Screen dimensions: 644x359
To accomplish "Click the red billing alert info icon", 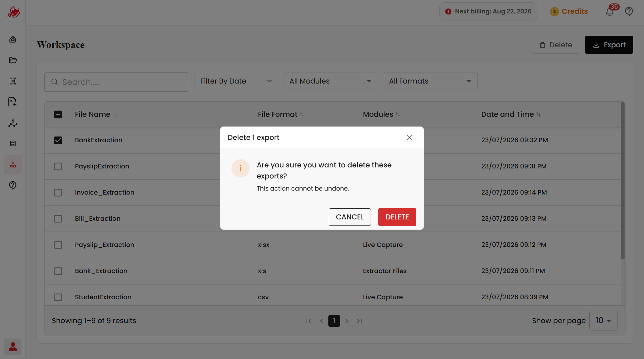I will [x=448, y=11].
